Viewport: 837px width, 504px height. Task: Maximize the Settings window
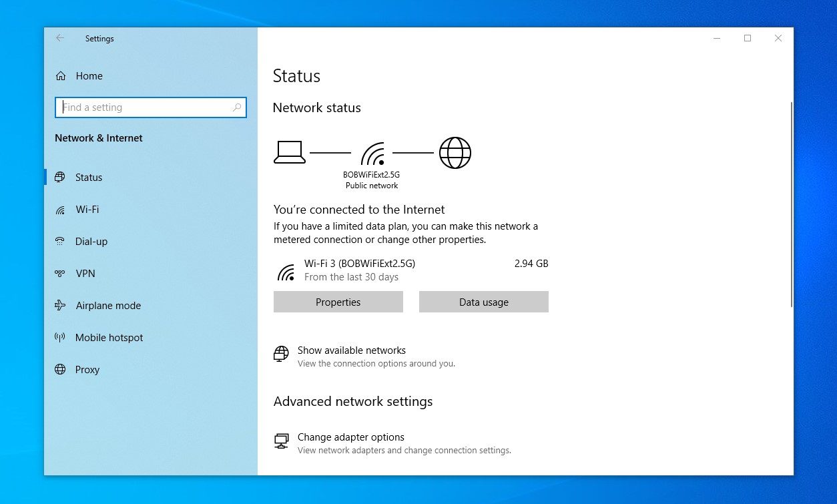coord(748,39)
